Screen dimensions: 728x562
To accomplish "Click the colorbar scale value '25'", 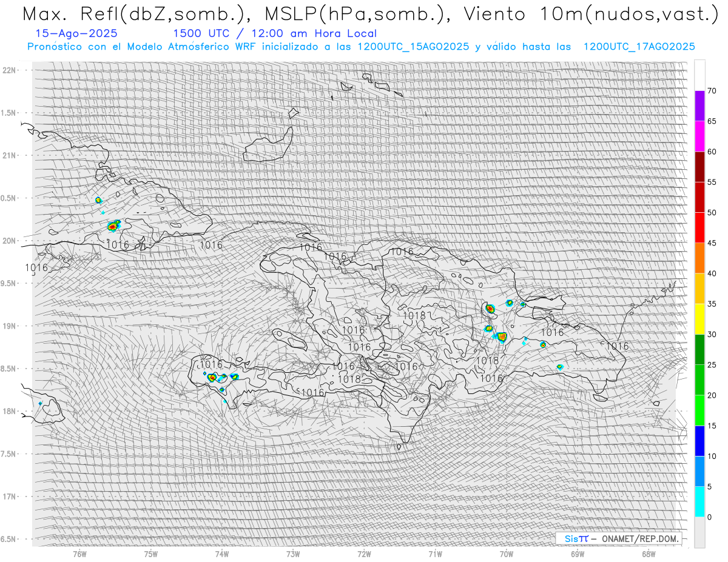I will 712,365.
